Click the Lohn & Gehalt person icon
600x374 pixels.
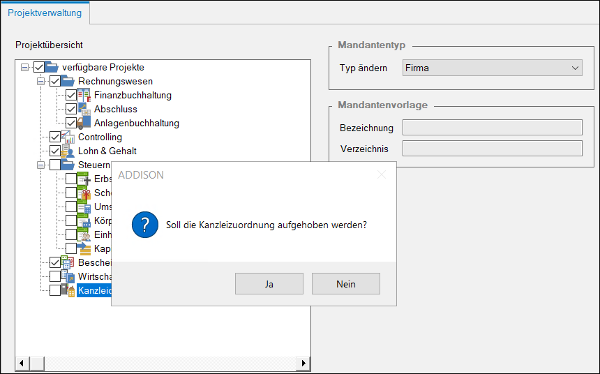pos(68,151)
